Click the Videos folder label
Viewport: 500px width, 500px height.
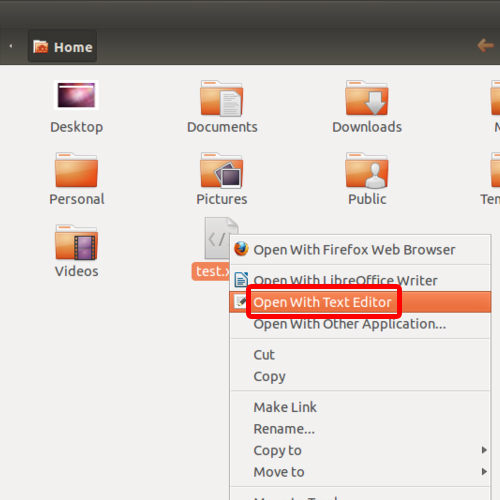pyautogui.click(x=77, y=271)
